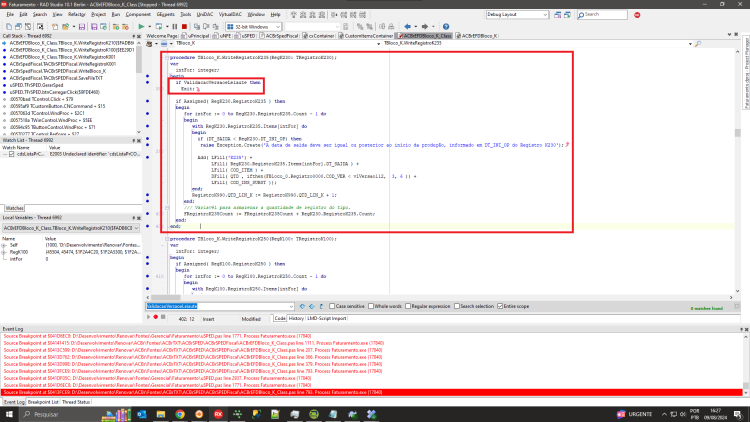Open the Breakpoint List tab
This screenshot has height=422, width=750.
[x=43, y=402]
